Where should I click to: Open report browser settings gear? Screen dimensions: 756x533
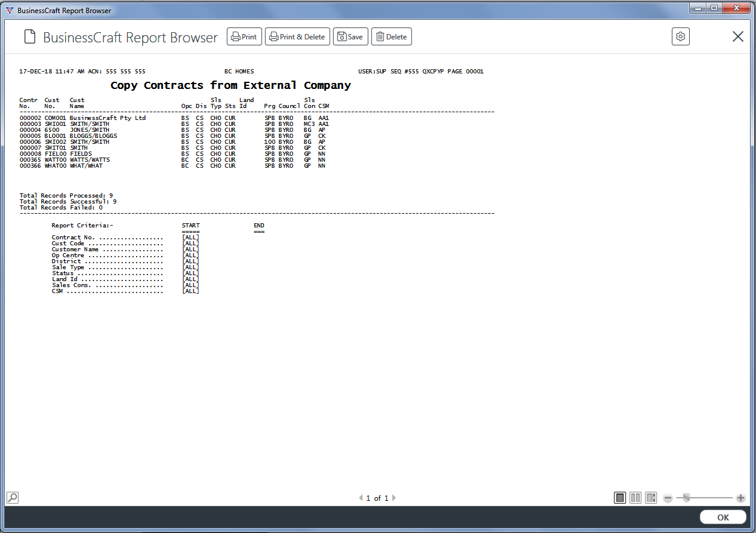coord(681,36)
